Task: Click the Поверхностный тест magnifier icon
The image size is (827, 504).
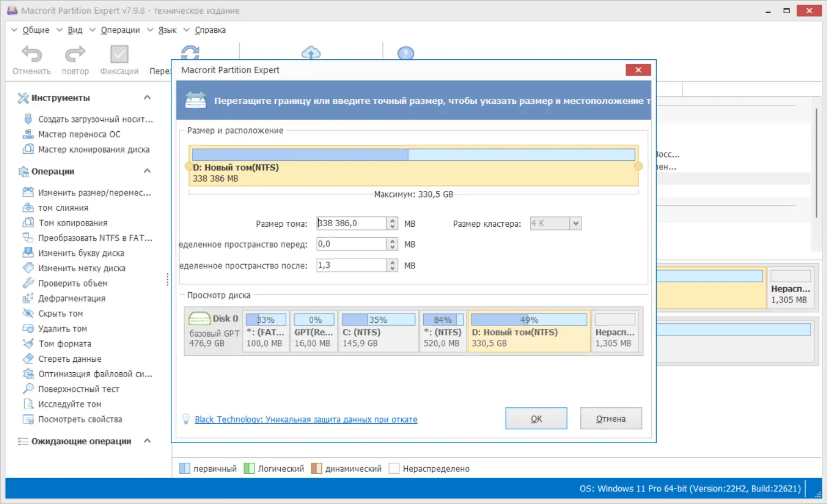Action: point(28,389)
